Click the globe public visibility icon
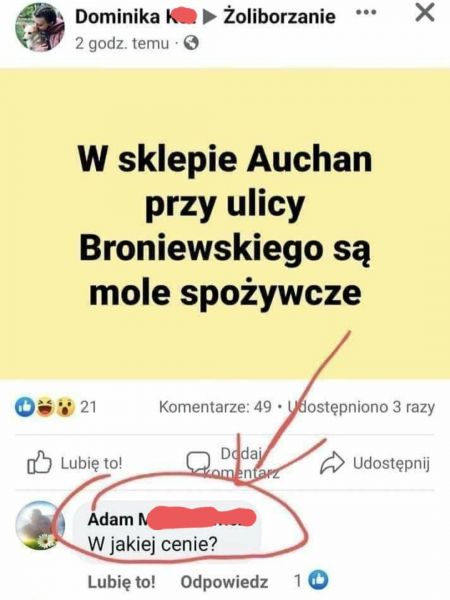450x600 pixels. (191, 43)
